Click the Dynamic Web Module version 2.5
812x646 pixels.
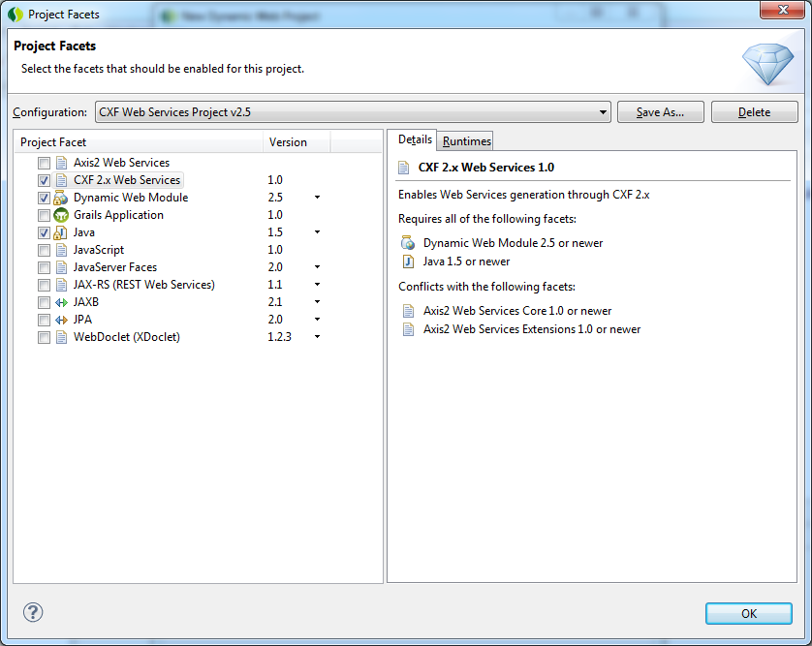pos(275,198)
